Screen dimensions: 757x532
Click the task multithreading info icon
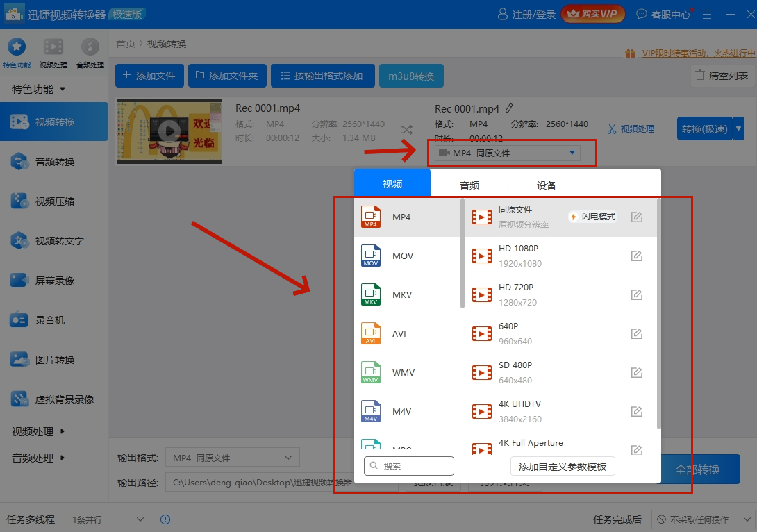(165, 519)
